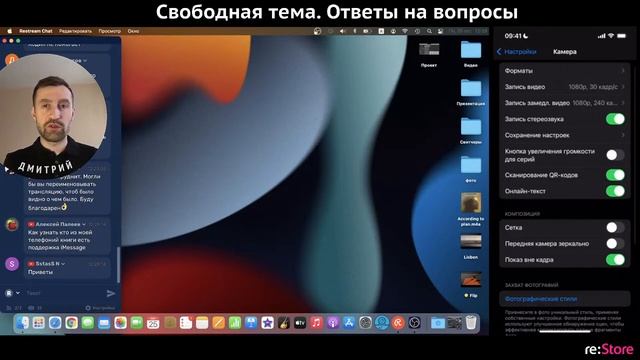Open Pages app in the Dock
This screenshot has width=640, height=360.
click(218, 323)
